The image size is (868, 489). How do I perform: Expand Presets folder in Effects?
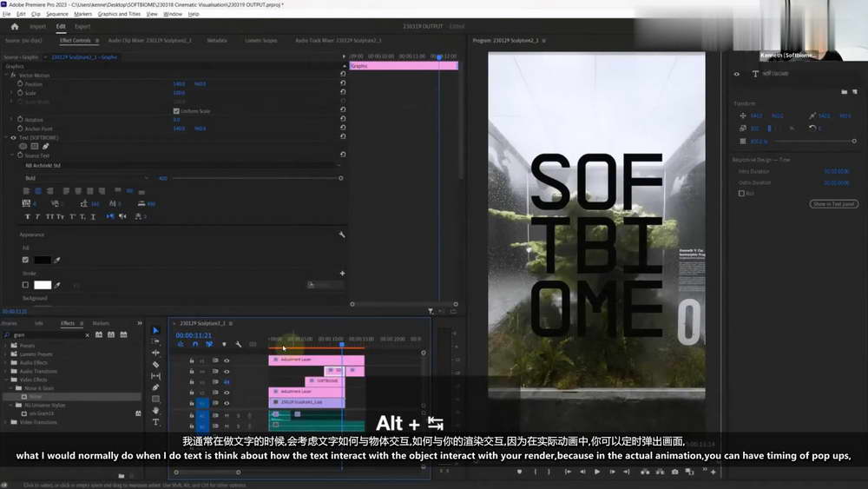pyautogui.click(x=6, y=346)
